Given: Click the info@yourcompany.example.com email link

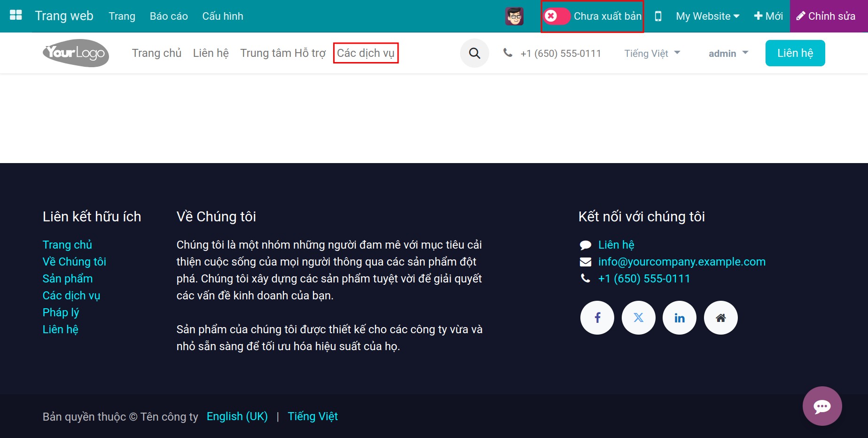Looking at the screenshot, I should 682,262.
